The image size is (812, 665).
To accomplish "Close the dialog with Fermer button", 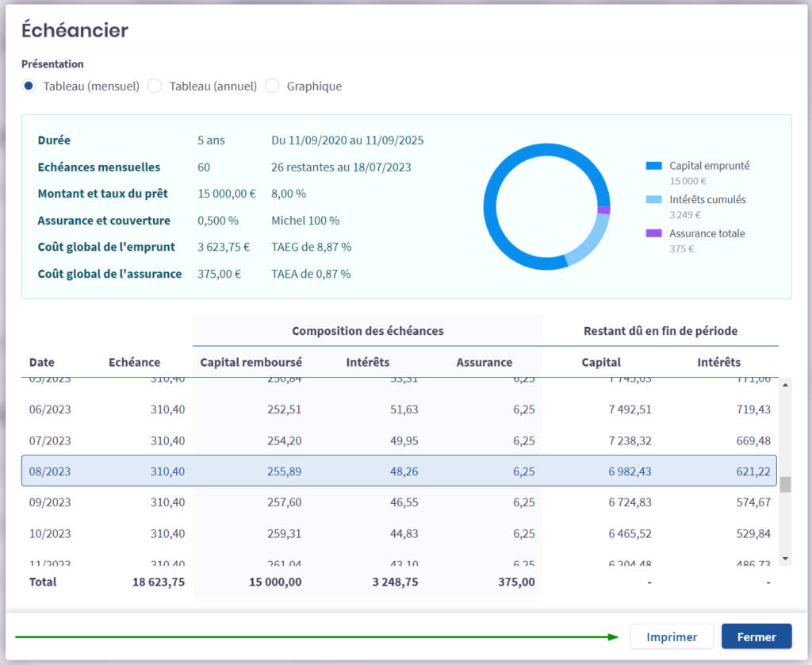I will pyautogui.click(x=756, y=636).
